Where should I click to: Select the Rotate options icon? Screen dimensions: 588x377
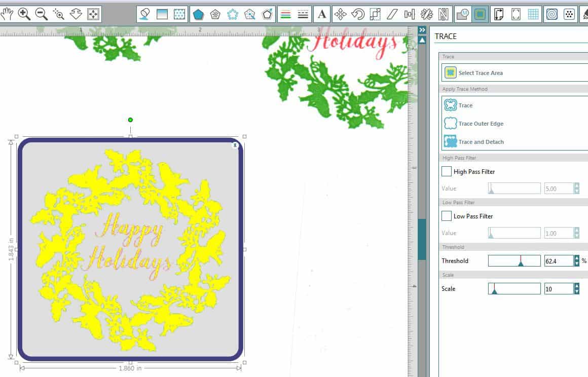(359, 14)
